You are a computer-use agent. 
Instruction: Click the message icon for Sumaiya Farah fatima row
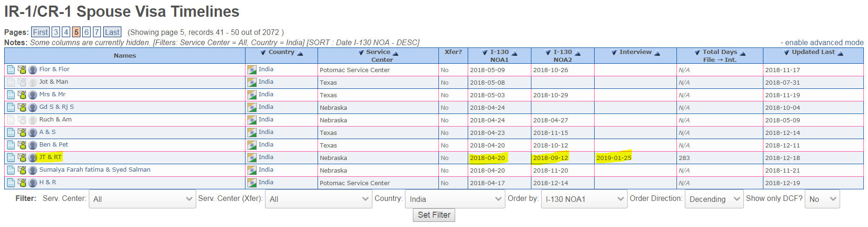click(x=22, y=170)
